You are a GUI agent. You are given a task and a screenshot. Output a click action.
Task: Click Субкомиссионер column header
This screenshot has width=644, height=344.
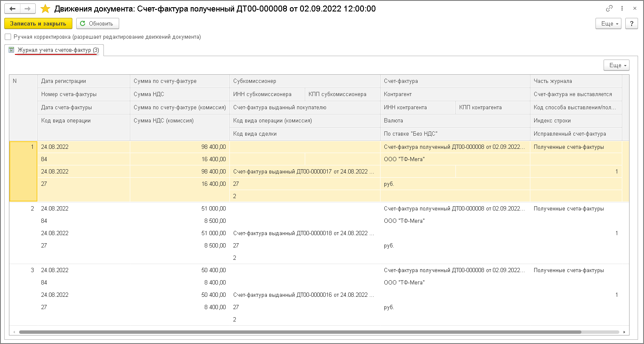point(305,81)
